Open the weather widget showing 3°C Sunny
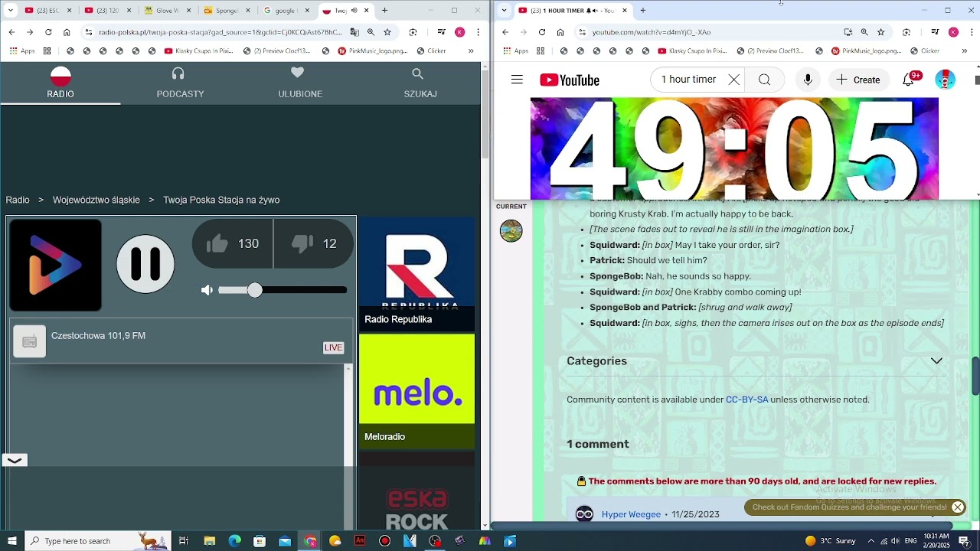This screenshot has height=551, width=980. (x=831, y=541)
